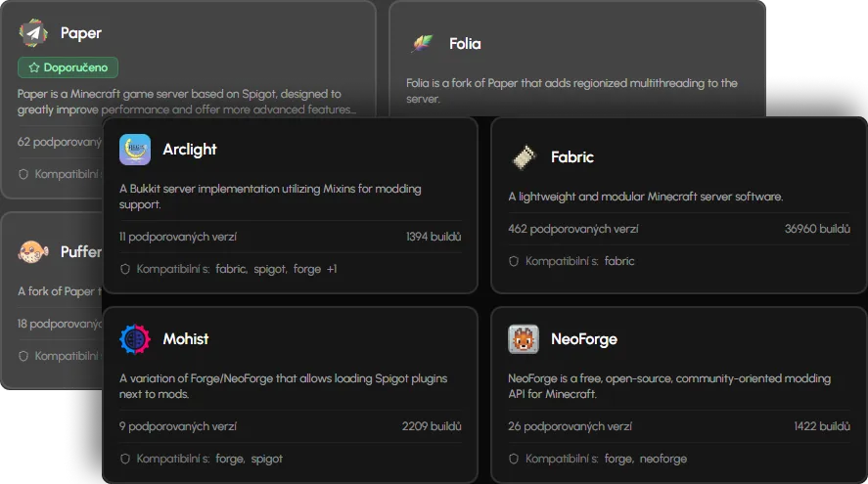The image size is (868, 484).
Task: Click the Folia leaf logo icon
Action: (422, 44)
